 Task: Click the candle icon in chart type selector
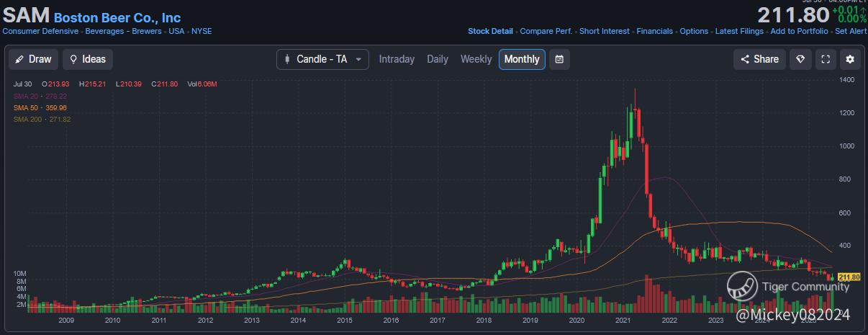point(288,59)
